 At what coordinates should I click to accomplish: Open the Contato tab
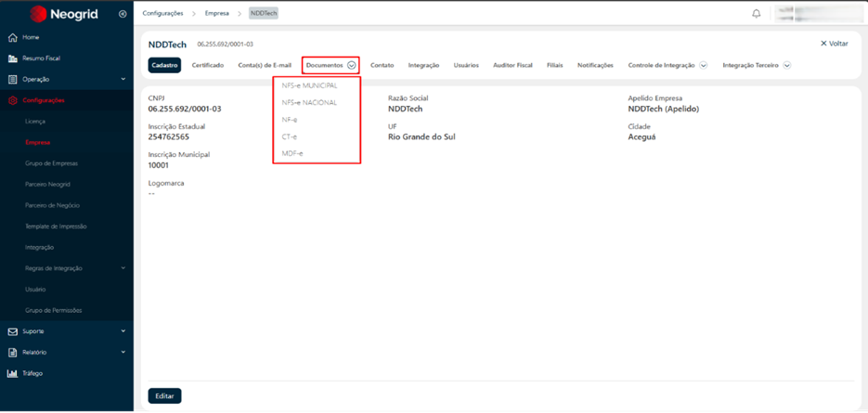382,65
